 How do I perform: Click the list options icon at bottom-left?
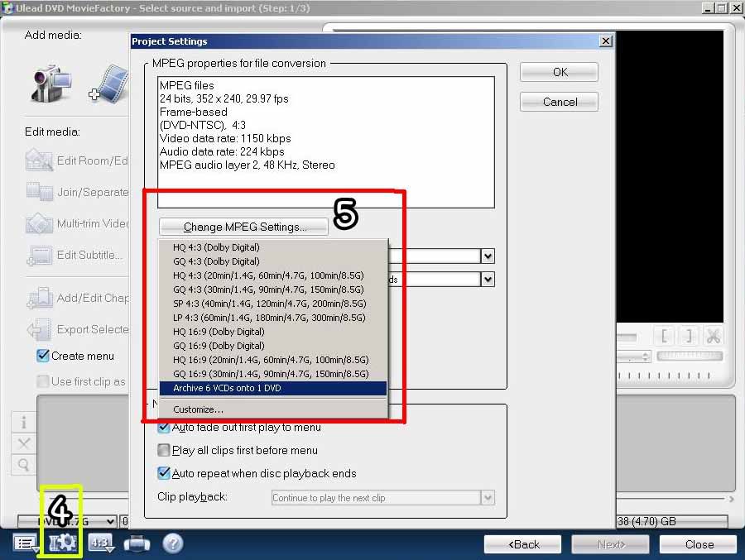(26, 543)
